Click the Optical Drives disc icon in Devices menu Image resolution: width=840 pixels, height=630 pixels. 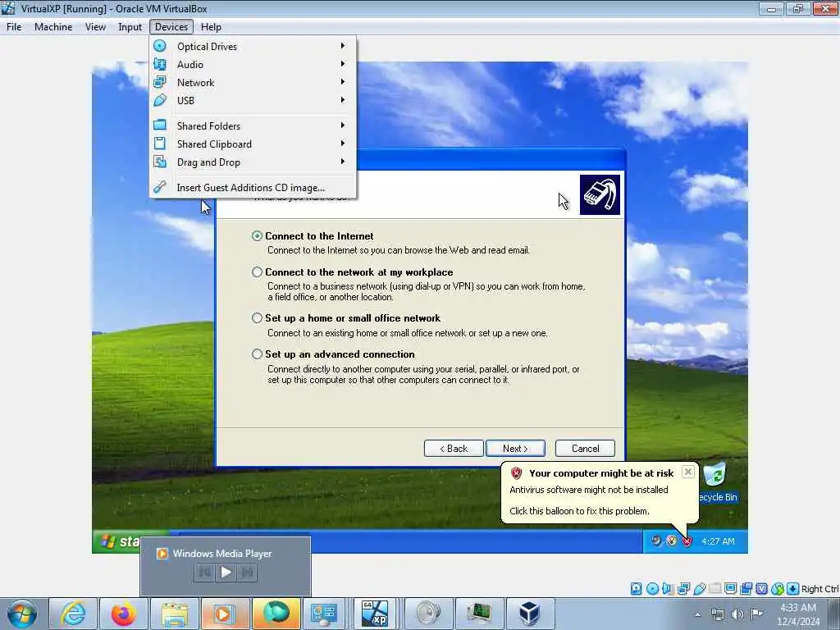coord(160,46)
